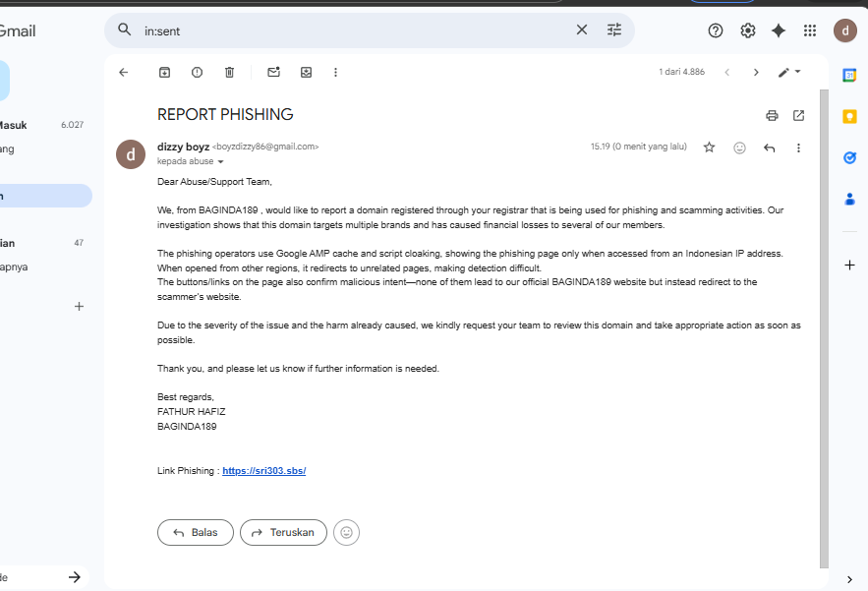
Task: Click the Teruskan forward button
Action: pyautogui.click(x=283, y=532)
